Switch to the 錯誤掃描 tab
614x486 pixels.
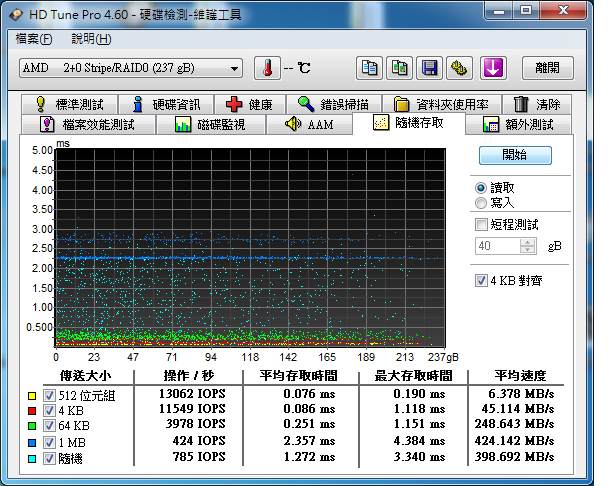(x=334, y=105)
